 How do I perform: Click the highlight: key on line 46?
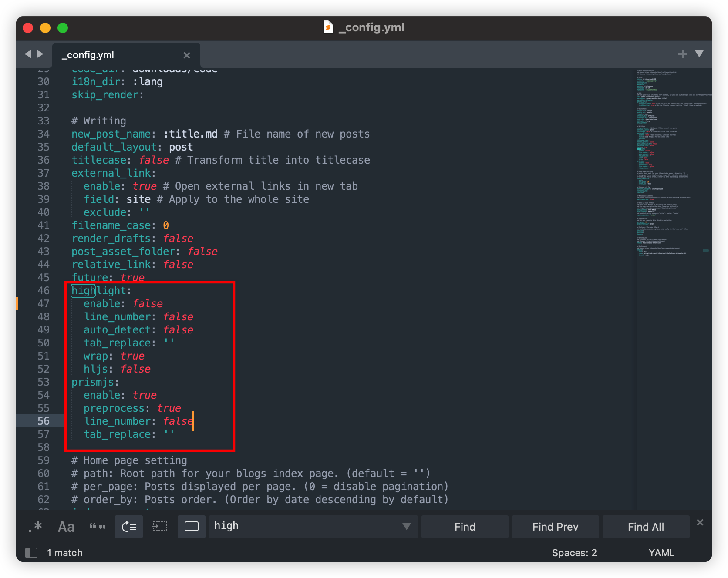tap(101, 291)
